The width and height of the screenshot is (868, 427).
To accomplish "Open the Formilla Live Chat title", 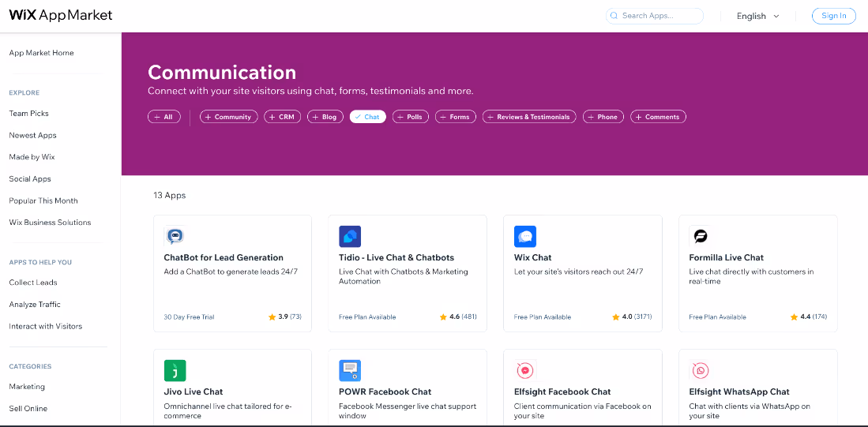I will click(727, 257).
